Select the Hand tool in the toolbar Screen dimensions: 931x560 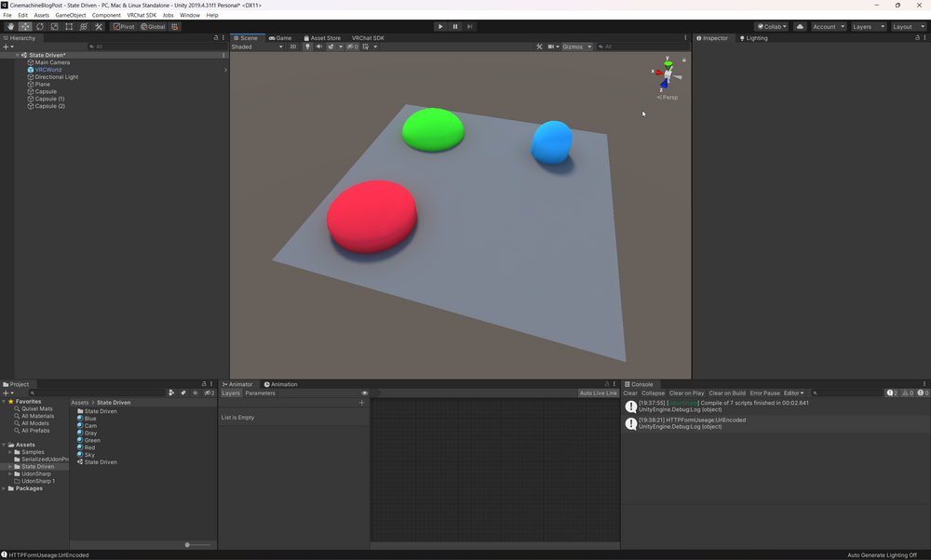point(10,26)
